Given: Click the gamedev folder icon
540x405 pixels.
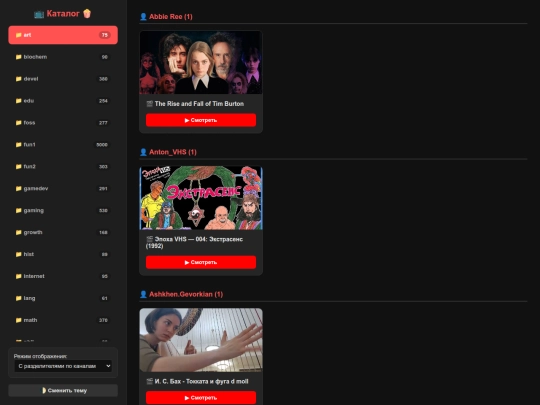Looking at the screenshot, I should pos(19,189).
